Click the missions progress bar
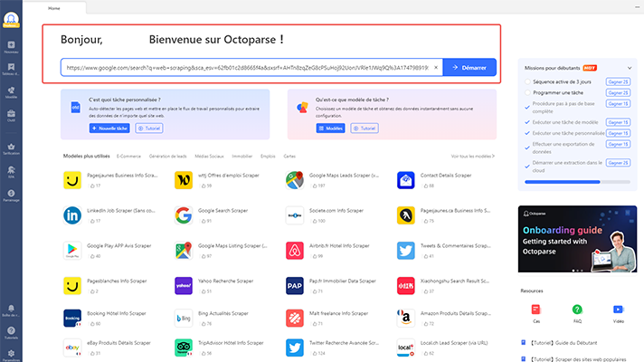Image resolution: width=644 pixels, height=362 pixels. click(x=577, y=182)
